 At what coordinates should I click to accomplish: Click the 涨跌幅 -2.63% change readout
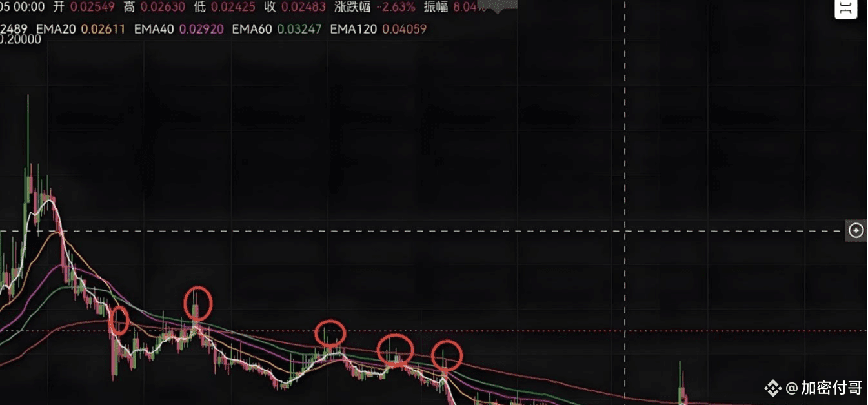[x=376, y=8]
